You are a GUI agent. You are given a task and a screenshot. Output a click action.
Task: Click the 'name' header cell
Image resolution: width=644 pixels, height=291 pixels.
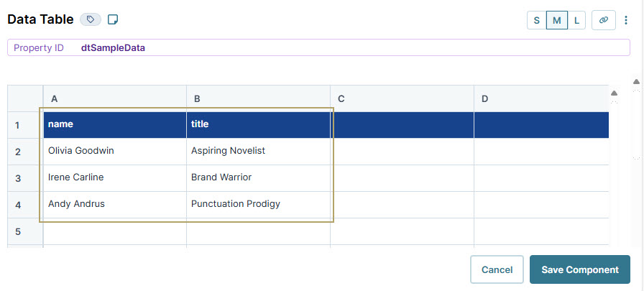[x=115, y=125]
